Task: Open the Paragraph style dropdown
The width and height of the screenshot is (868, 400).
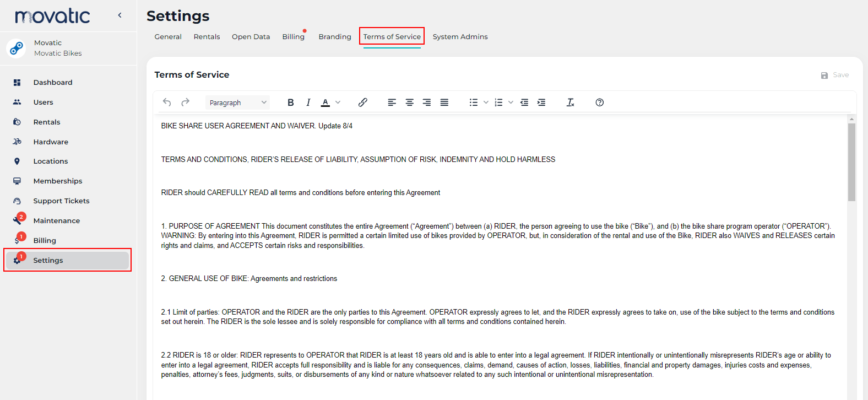Action: coord(237,102)
